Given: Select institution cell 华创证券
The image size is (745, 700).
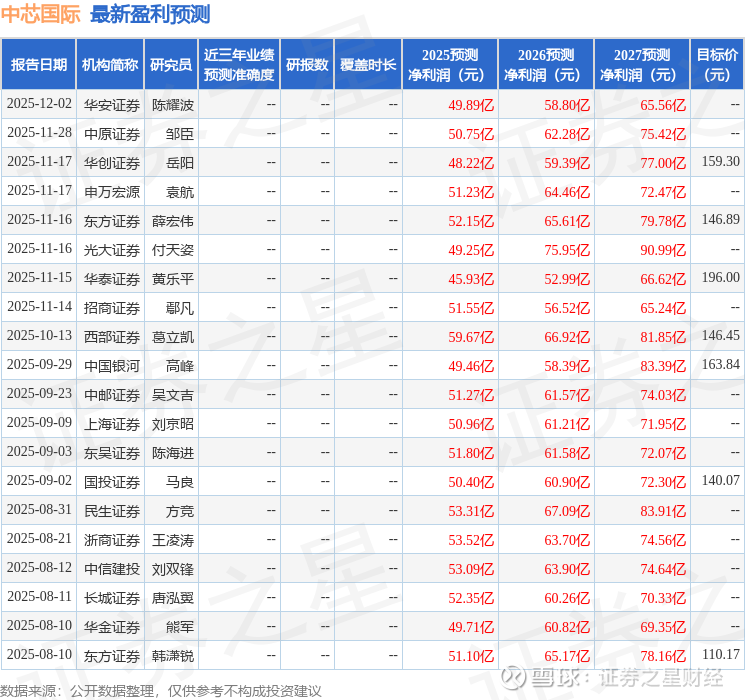Looking at the screenshot, I should [112, 163].
